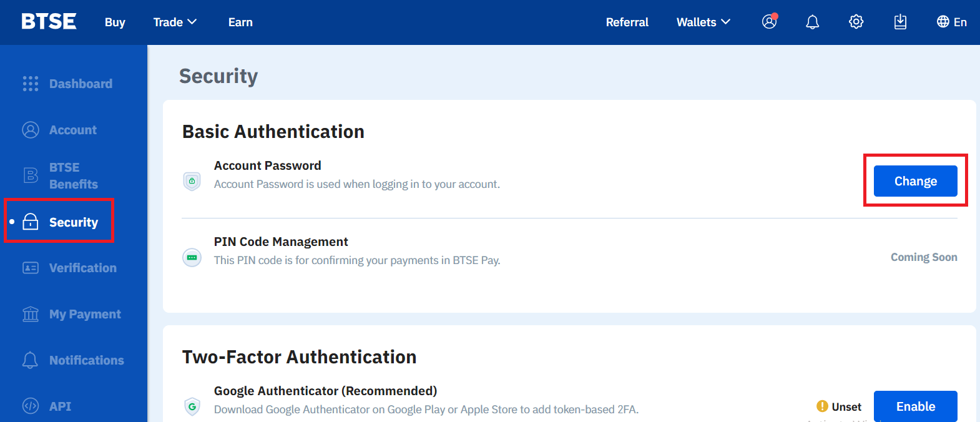
Task: Open the Referral link
Action: point(627,22)
